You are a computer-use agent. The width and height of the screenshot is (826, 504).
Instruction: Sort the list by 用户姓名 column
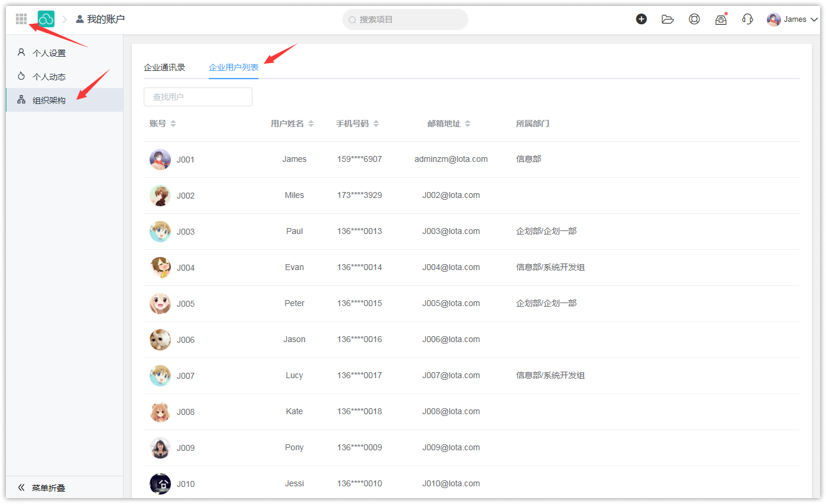click(x=292, y=123)
